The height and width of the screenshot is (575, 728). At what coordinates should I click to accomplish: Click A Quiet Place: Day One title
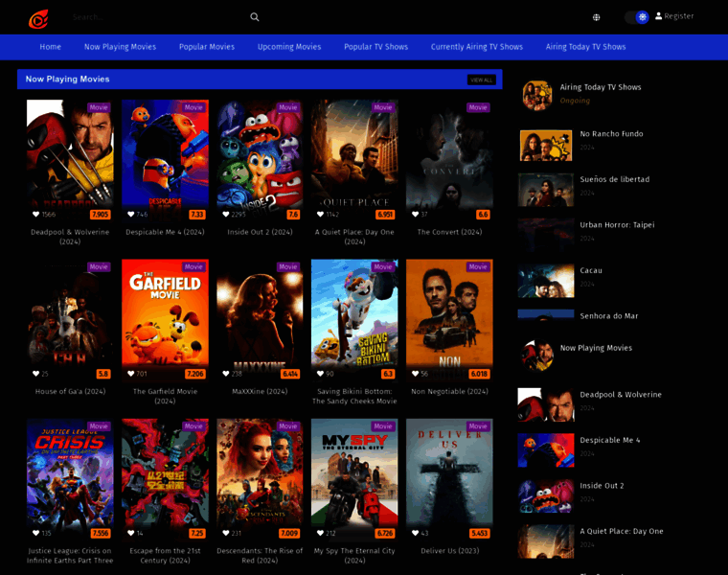click(354, 237)
